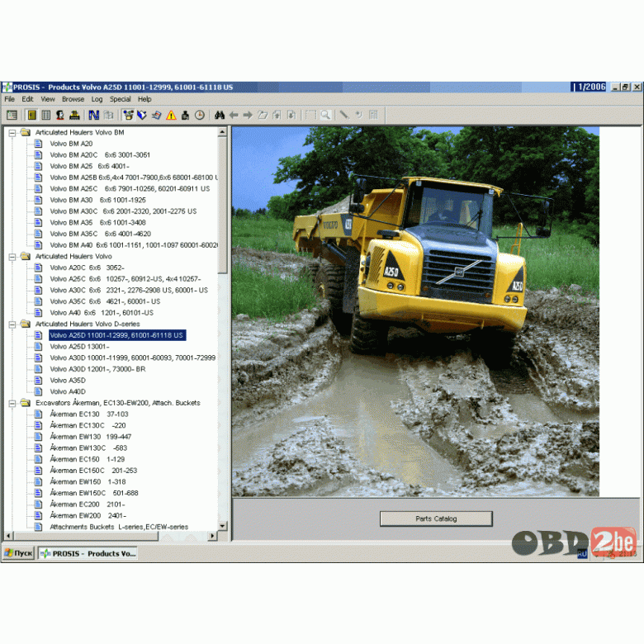
Task: Select Volvo BM A35C 6x6 4001-4620
Action: (100, 234)
